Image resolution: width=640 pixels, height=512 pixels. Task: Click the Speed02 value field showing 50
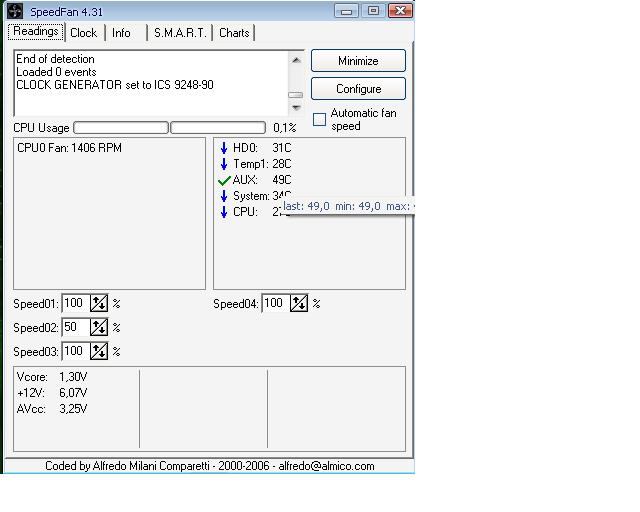(76, 327)
